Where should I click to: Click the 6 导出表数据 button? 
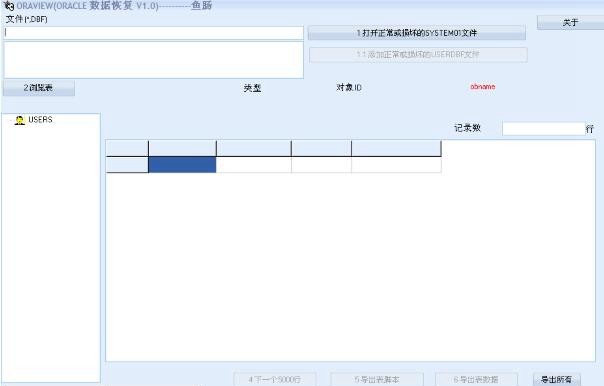point(476,379)
